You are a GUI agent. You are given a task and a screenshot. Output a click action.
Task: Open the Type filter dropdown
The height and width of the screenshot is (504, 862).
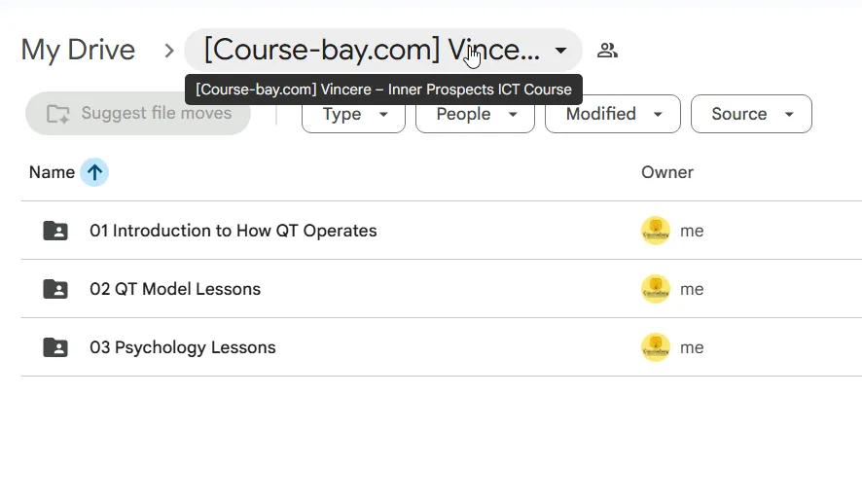[353, 114]
